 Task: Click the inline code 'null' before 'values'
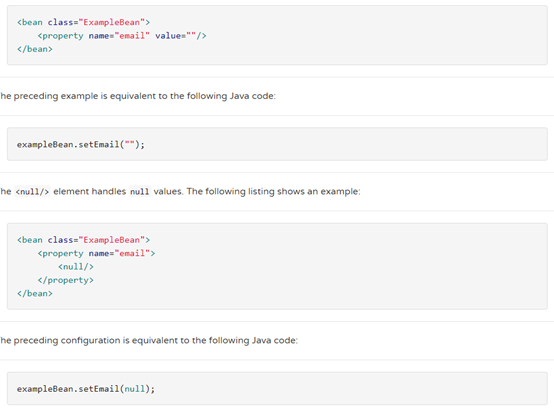140,192
